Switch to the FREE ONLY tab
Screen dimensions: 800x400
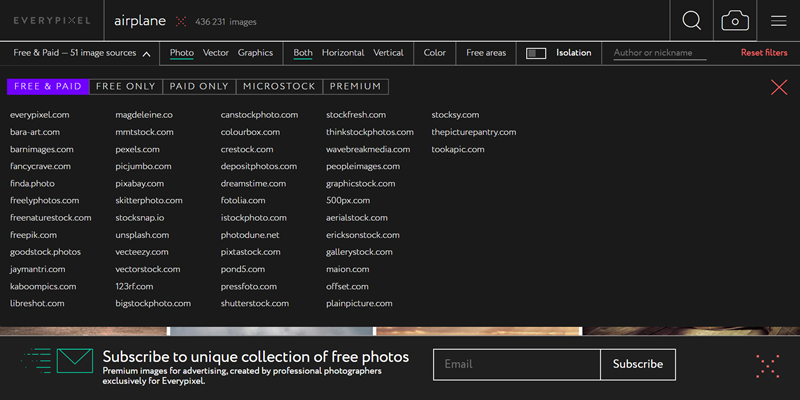(x=126, y=87)
